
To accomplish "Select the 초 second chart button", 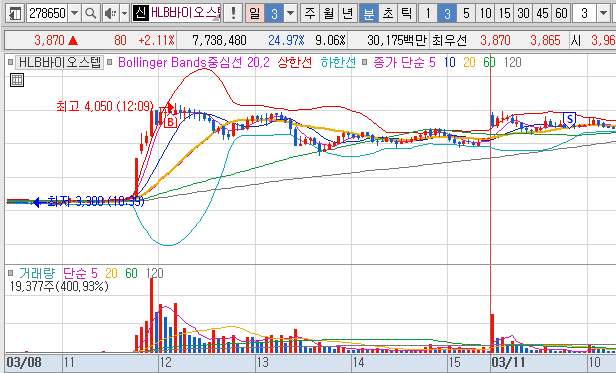I will 388,13.
